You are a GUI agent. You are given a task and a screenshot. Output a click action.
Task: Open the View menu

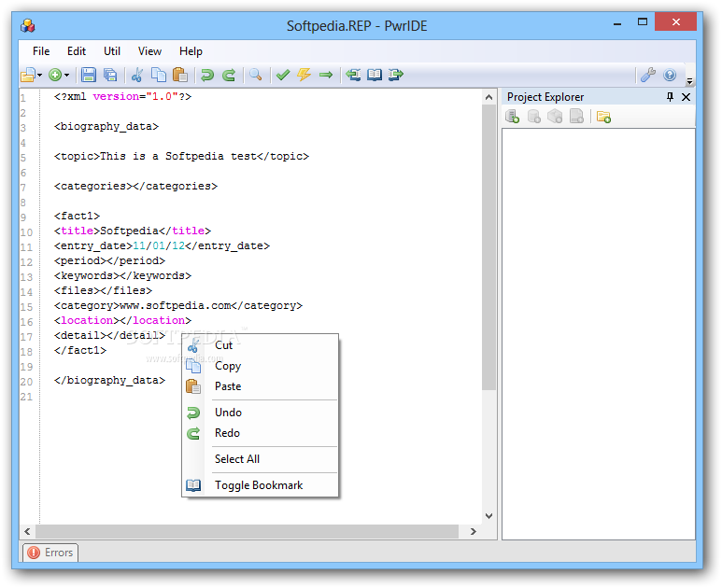[x=149, y=51]
